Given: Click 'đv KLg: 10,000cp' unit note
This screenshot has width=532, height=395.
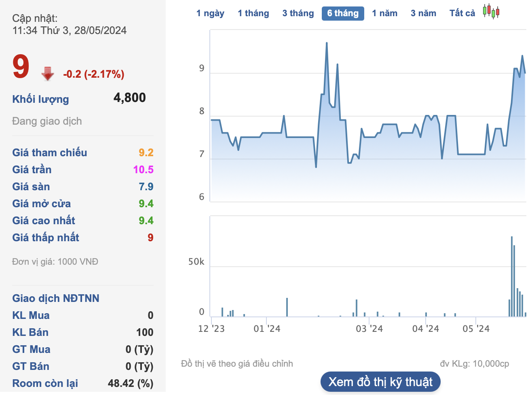Looking at the screenshot, I should [475, 363].
